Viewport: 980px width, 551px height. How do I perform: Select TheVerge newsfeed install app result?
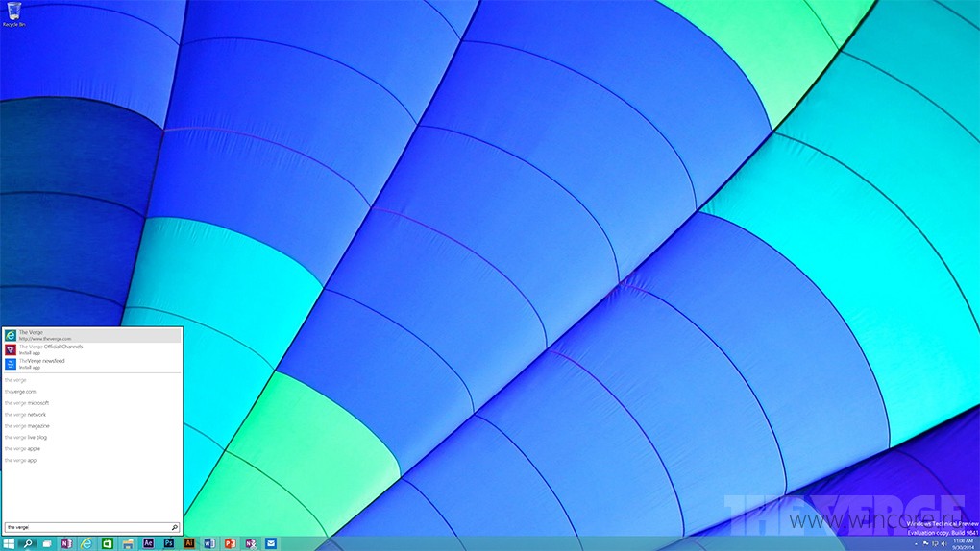[x=92, y=364]
